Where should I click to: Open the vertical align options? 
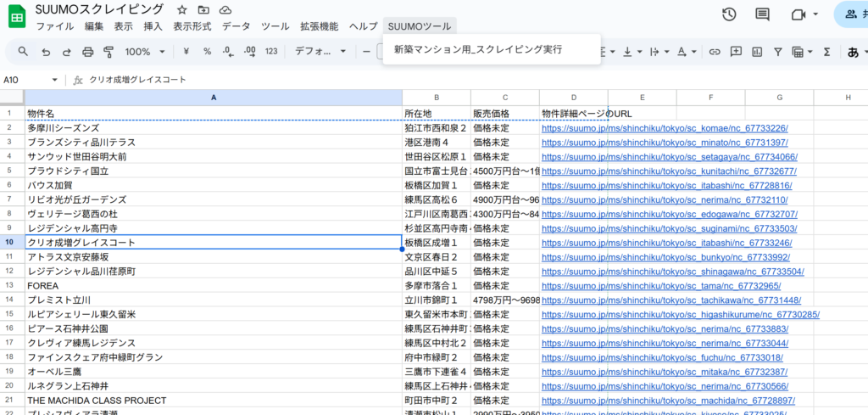pyautogui.click(x=631, y=52)
